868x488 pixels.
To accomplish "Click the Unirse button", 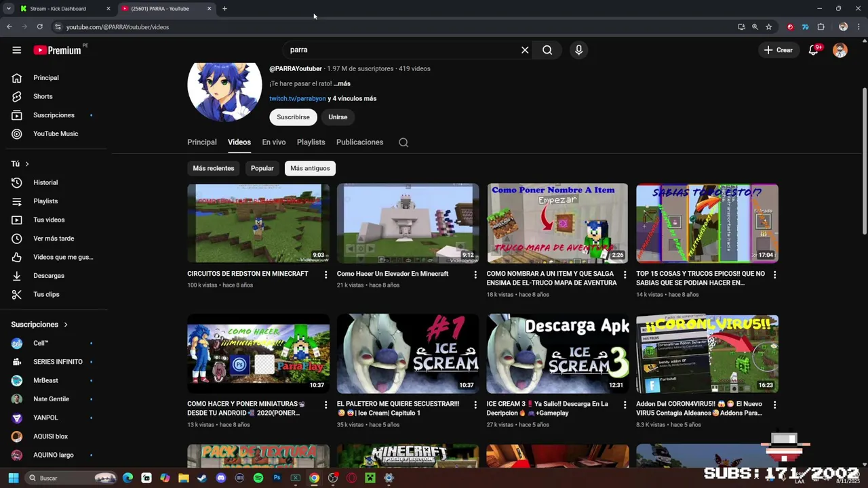I will 338,117.
